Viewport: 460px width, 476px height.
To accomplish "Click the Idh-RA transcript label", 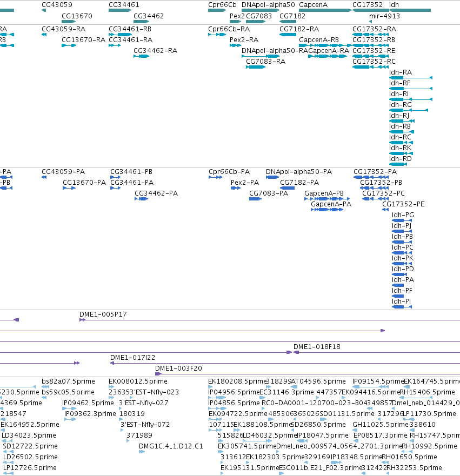I will point(401,72).
